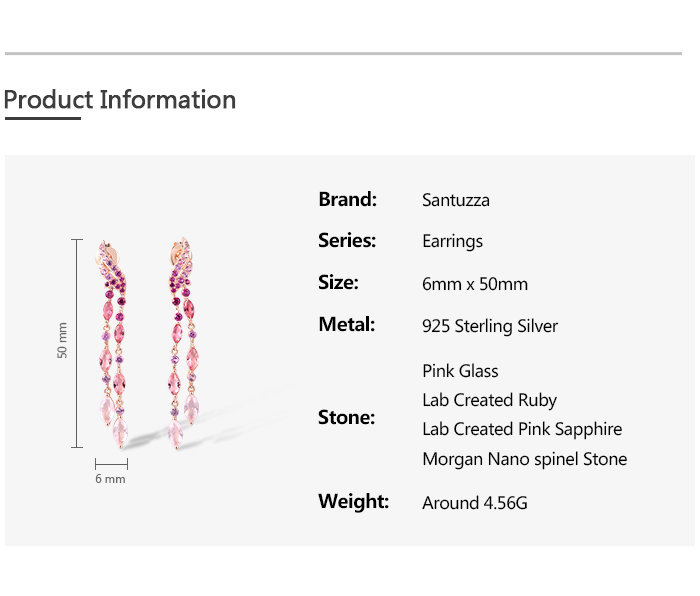Click the Earrings series value
This screenshot has height=596, width=700.
(x=452, y=241)
